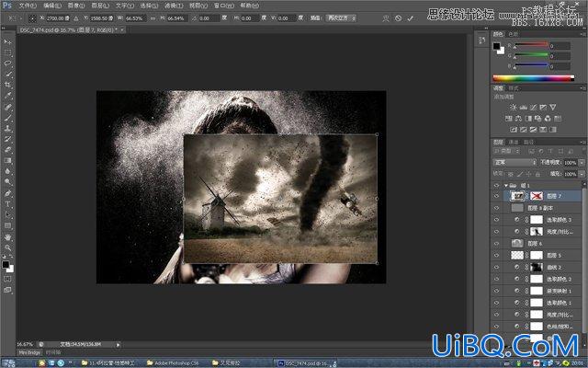Click the collapsed History panel icon
The image size is (588, 368).
click(481, 40)
